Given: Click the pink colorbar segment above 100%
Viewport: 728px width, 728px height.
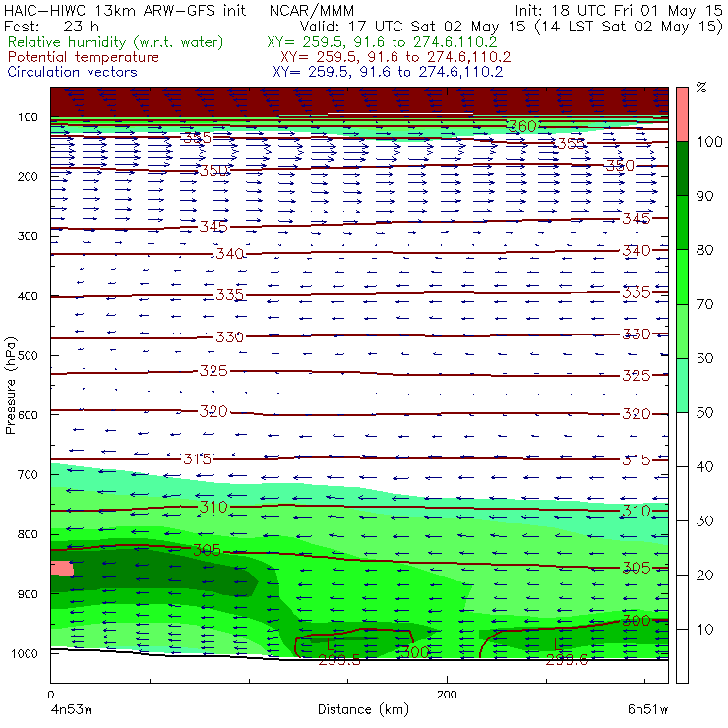Looking at the screenshot, I should 682,114.
